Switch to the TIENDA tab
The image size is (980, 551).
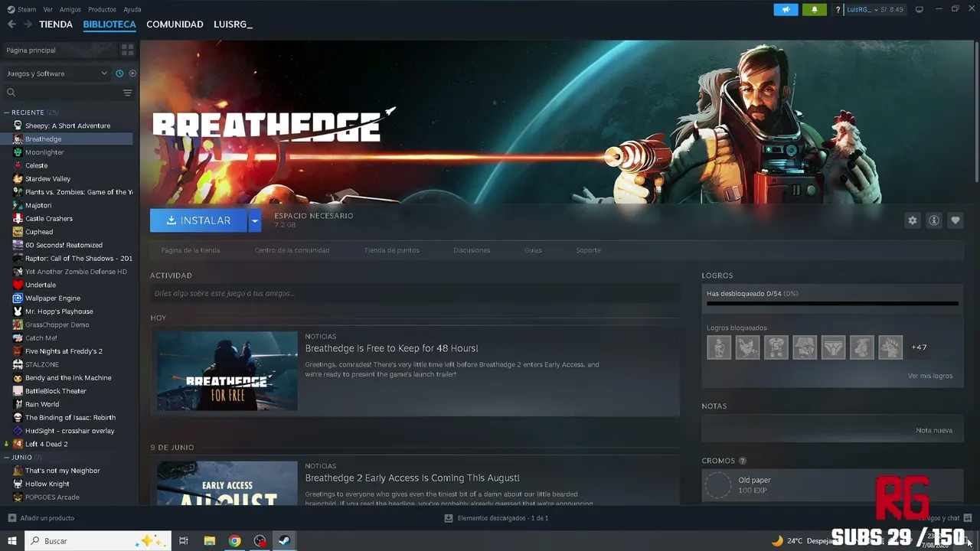point(56,24)
